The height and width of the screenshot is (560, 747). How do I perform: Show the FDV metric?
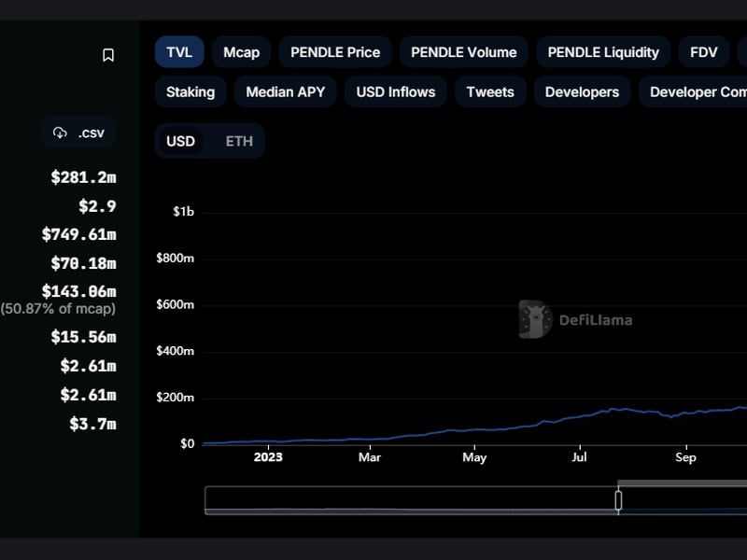tap(703, 52)
